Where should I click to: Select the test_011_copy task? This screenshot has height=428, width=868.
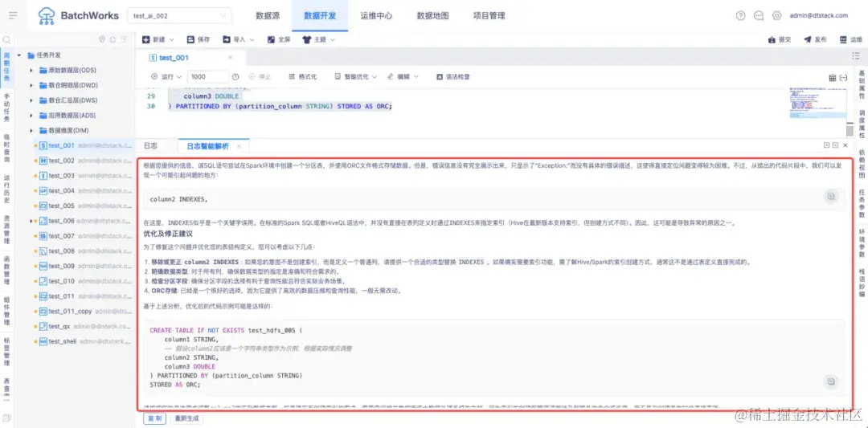click(70, 311)
